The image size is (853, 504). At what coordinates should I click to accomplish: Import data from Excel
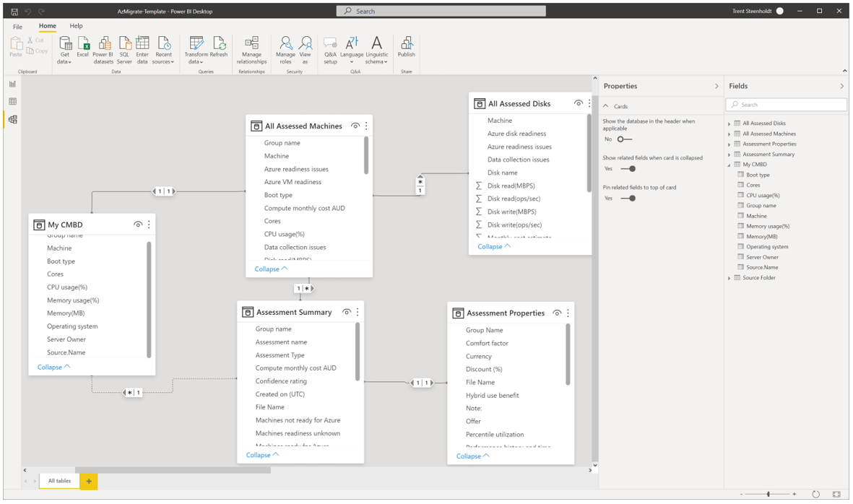[x=82, y=47]
